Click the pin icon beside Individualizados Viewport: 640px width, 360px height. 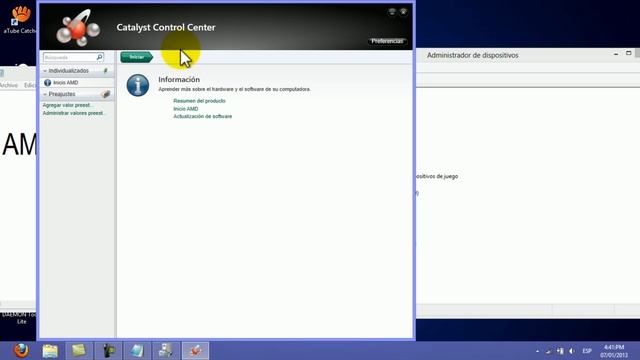[x=105, y=71]
